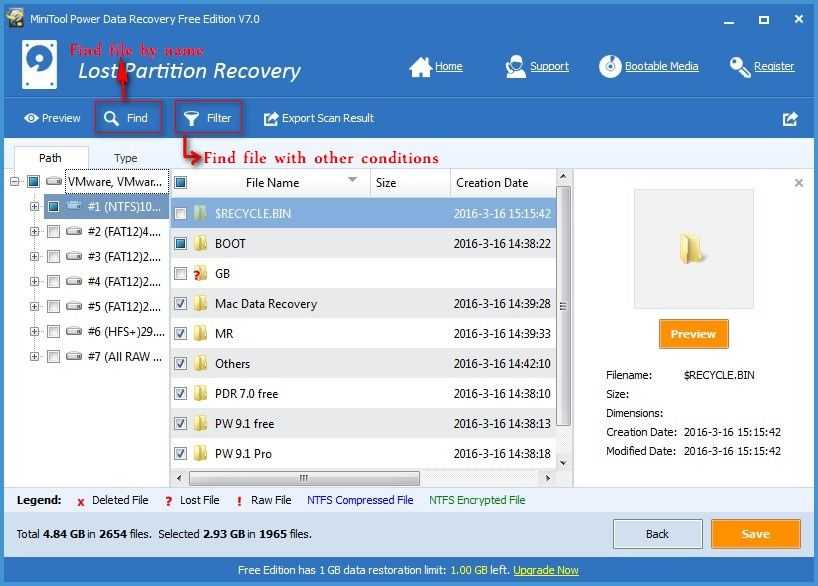The image size is (818, 586).
Task: Click the Back button
Action: (x=657, y=534)
